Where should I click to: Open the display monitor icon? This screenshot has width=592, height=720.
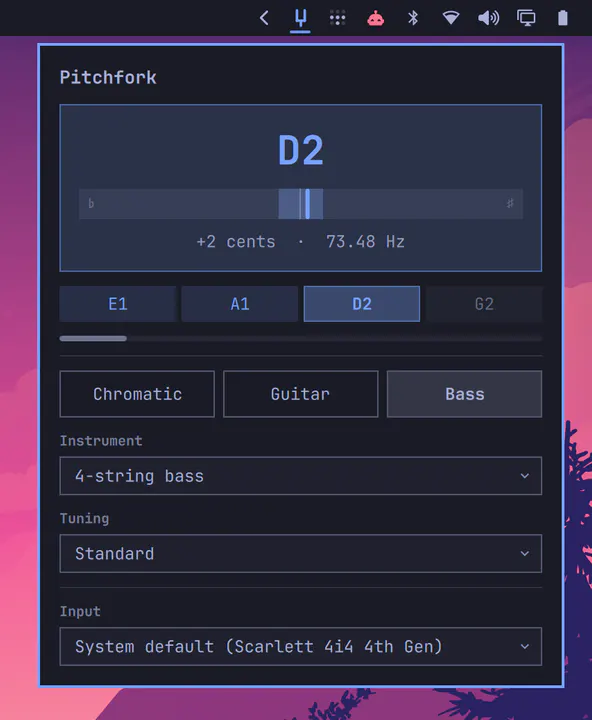(526, 18)
